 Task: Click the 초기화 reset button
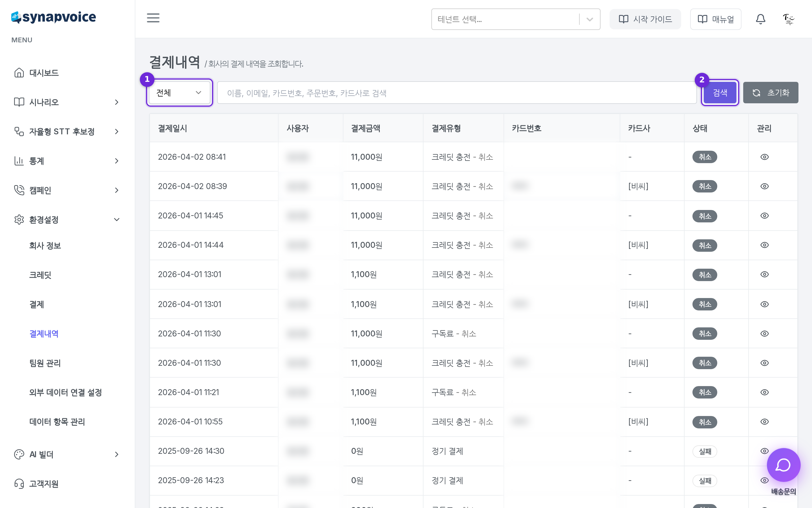point(770,92)
